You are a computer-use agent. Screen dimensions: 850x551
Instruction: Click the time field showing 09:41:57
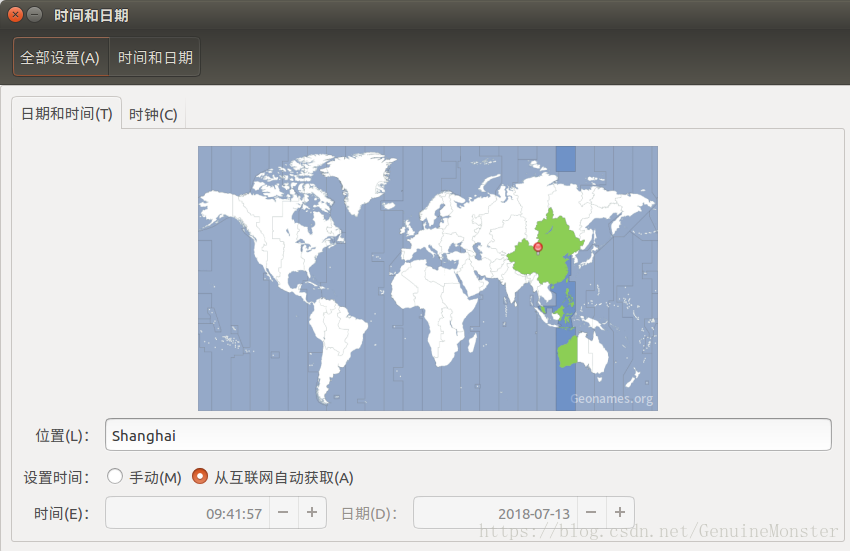pyautogui.click(x=188, y=513)
